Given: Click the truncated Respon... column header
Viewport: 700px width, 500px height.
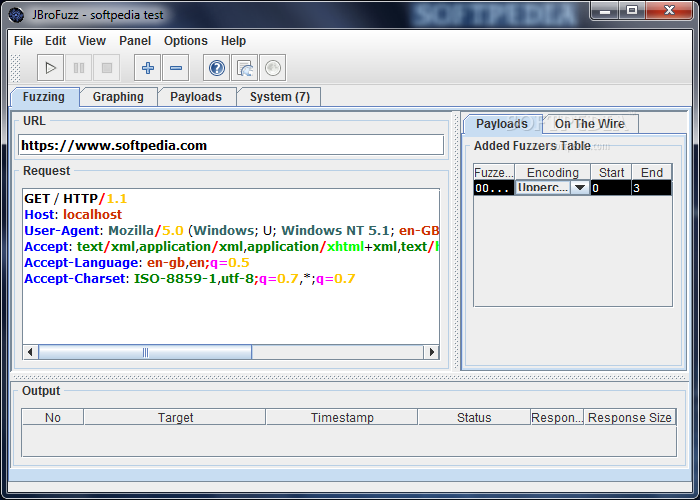Looking at the screenshot, I should (x=557, y=417).
